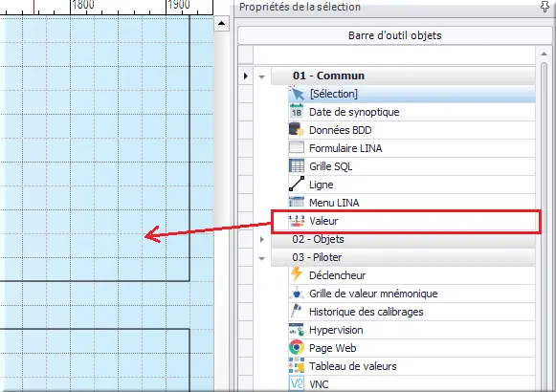The width and height of the screenshot is (556, 392).
Task: Select the [Sélection] pointer tool icon
Action: 297,94
